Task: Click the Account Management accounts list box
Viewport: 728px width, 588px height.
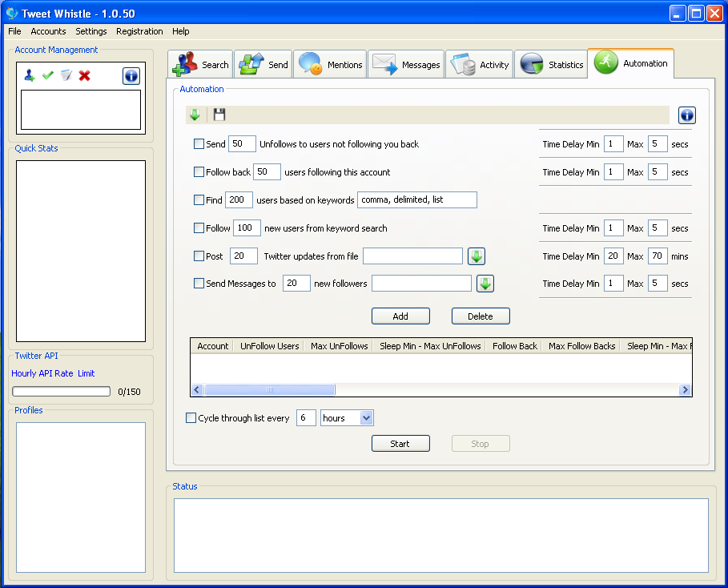Action: pyautogui.click(x=81, y=110)
